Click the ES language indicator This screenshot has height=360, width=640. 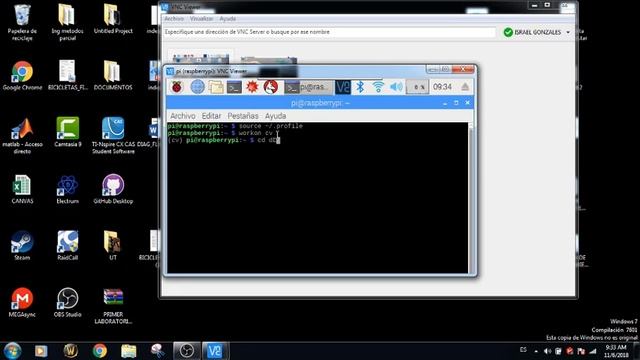click(x=523, y=350)
